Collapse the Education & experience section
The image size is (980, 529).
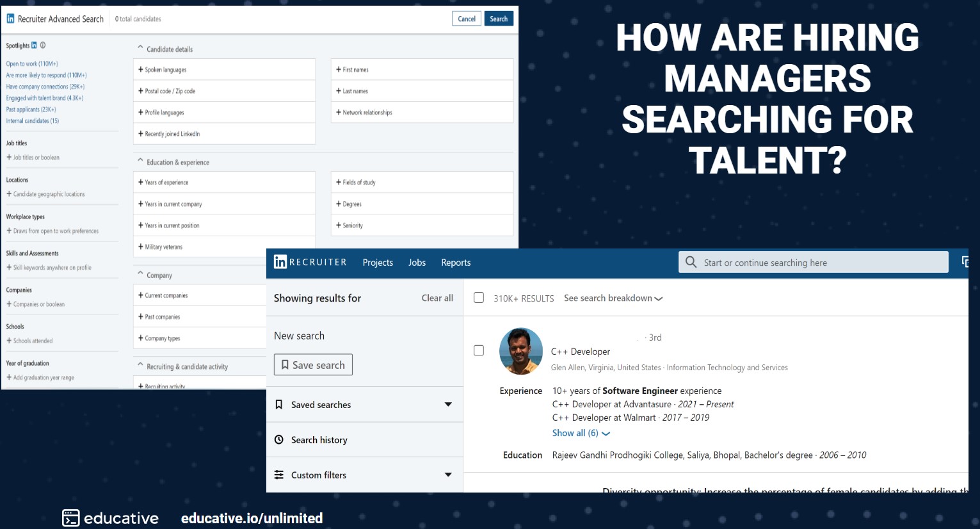[x=140, y=161]
